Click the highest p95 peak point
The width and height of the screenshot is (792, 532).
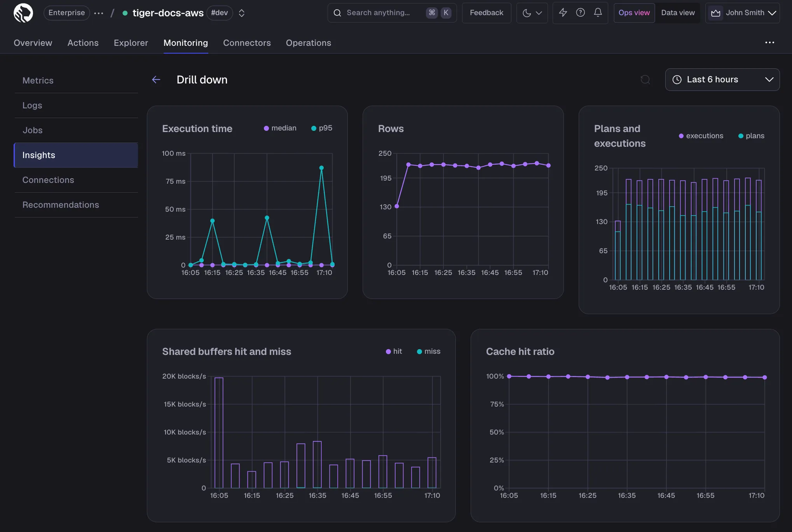[321, 168]
